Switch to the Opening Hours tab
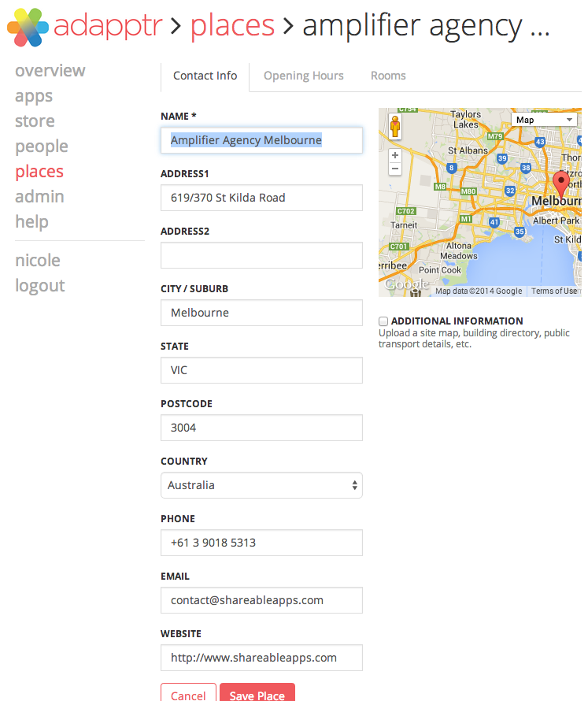The height and width of the screenshot is (701, 588). 303,76
